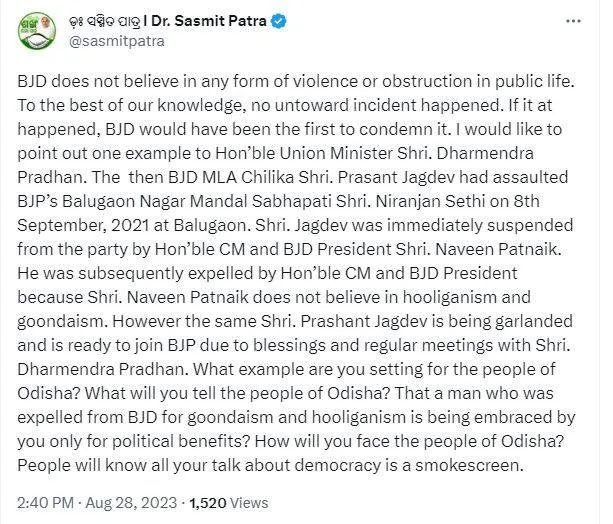Open the three-dot More options menu
Image resolution: width=613 pixels, height=524 pixels.
coord(573,21)
